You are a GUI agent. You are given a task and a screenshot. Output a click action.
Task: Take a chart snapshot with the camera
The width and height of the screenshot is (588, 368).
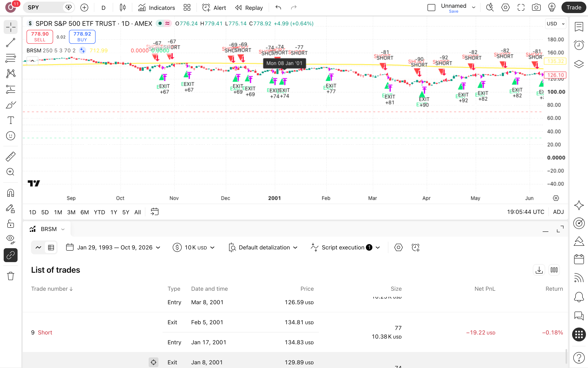pyautogui.click(x=536, y=8)
